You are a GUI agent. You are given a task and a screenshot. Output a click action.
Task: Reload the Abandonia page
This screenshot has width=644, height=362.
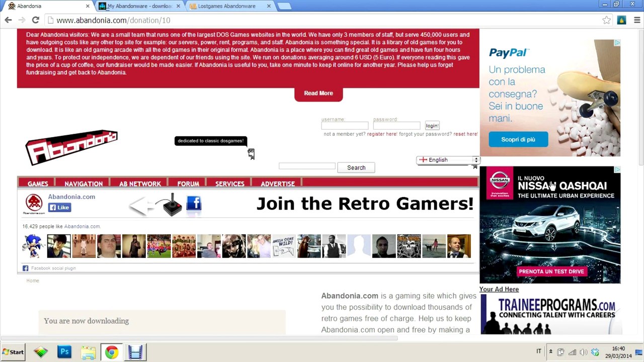[35, 20]
